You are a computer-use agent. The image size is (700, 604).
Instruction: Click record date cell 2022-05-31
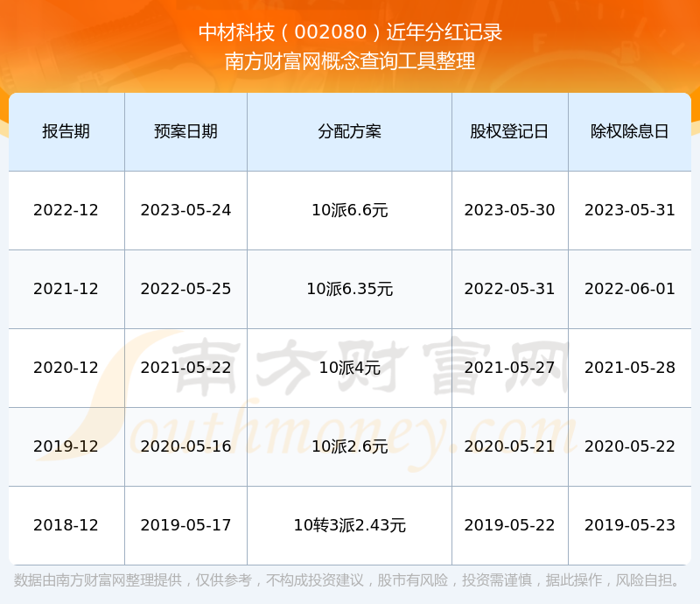509,289
